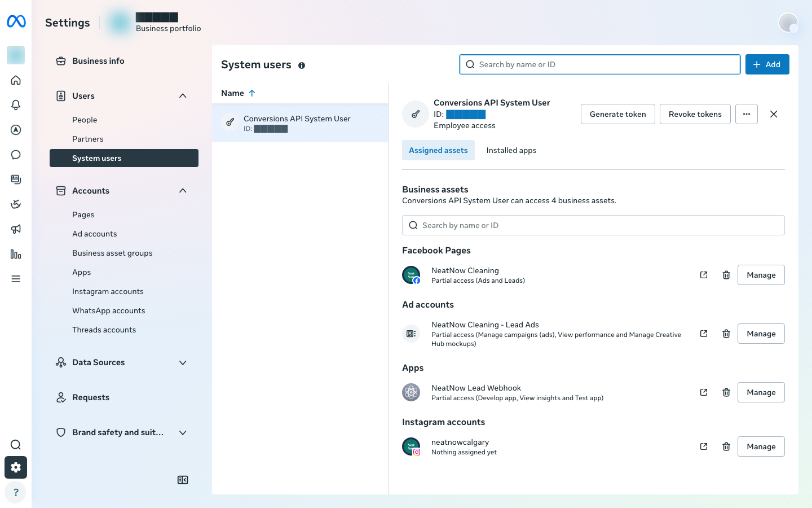This screenshot has height=508, width=812.
Task: Open the content cards icon in rail
Action: [16, 179]
